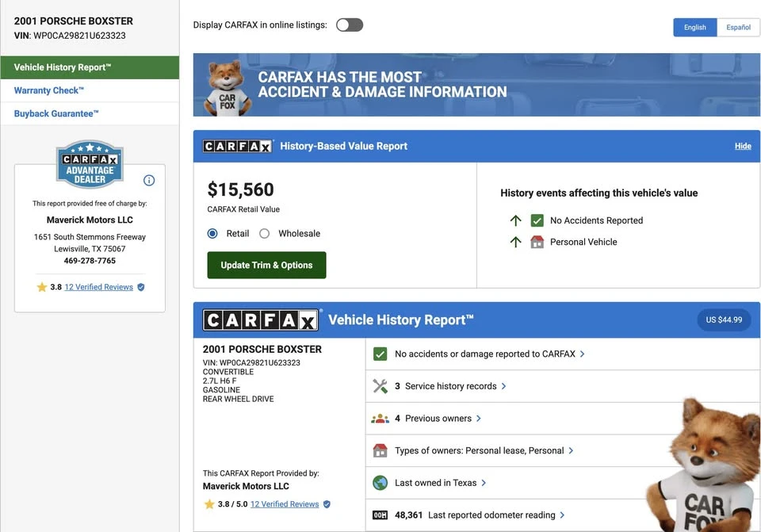Click the $15,560 retail value
This screenshot has width=761, height=532.
pos(241,189)
